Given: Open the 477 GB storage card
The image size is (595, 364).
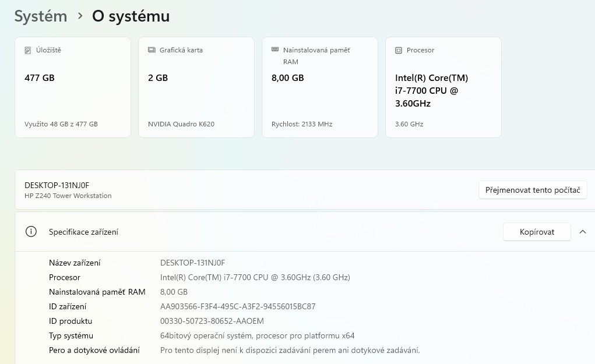Looking at the screenshot, I should tap(73, 87).
